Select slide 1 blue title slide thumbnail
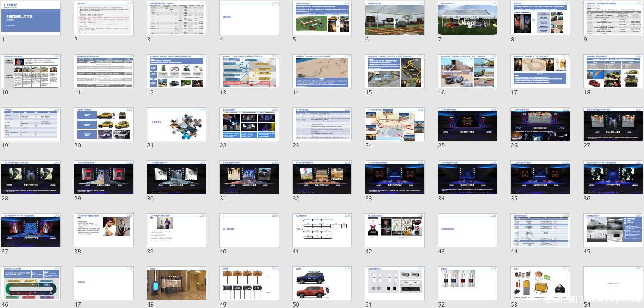 pos(31,18)
